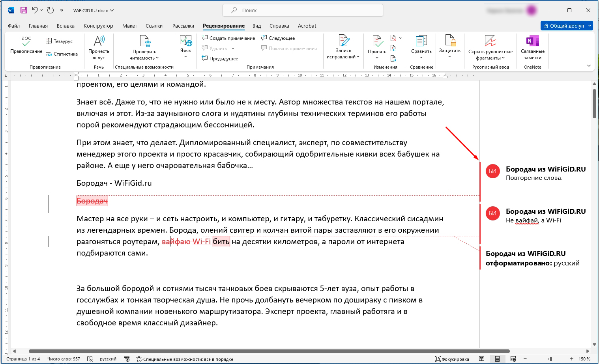This screenshot has height=364, width=599.
Task: Expand the reject change dropdown arrow
Action: tap(400, 38)
